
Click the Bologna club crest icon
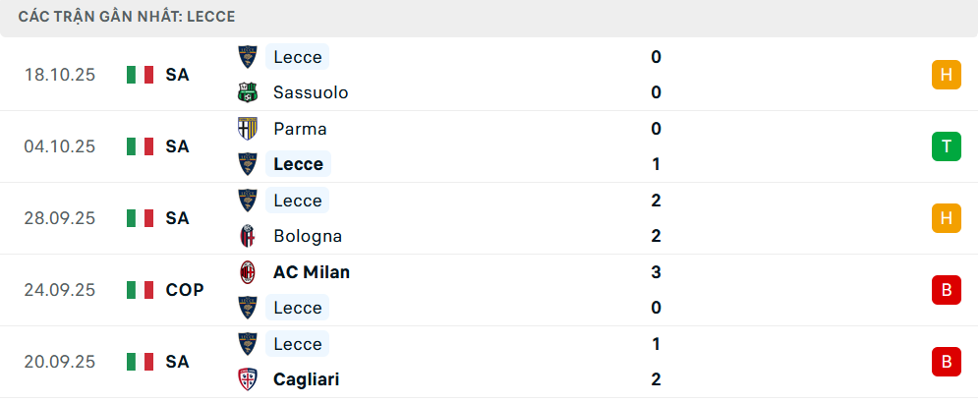coord(247,236)
